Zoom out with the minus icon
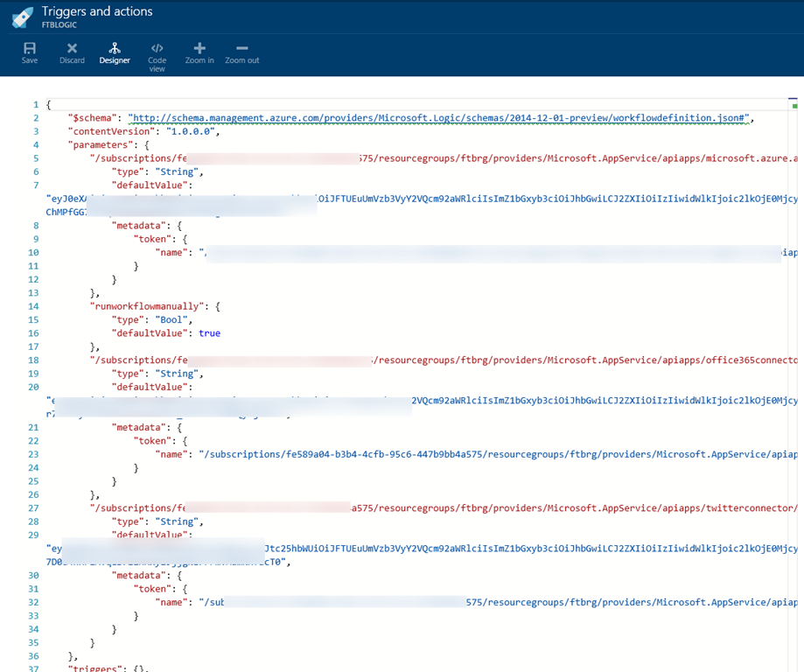Image resolution: width=804 pixels, height=672 pixels. click(x=241, y=52)
